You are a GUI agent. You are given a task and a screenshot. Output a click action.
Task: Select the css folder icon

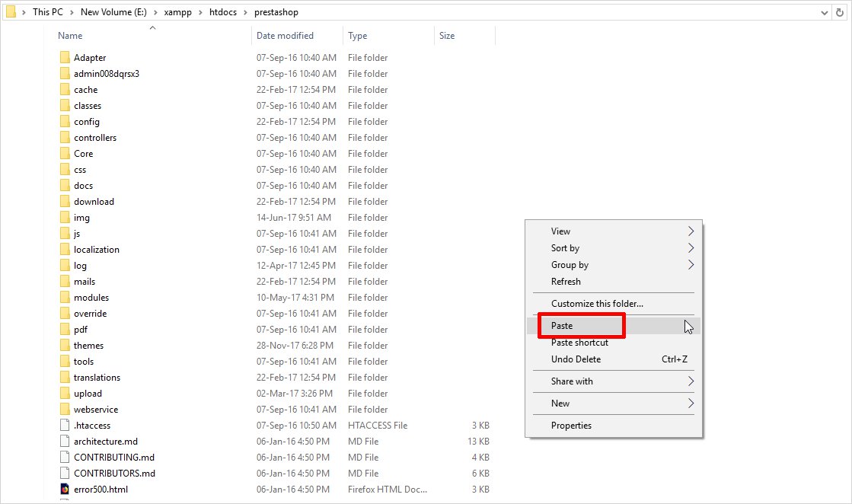65,170
